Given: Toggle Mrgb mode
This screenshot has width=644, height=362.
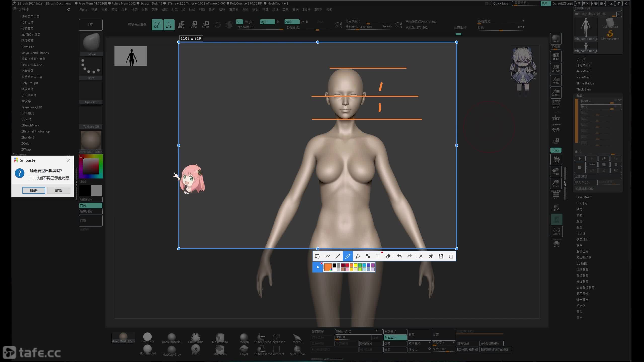Looking at the screenshot, I should click(248, 22).
